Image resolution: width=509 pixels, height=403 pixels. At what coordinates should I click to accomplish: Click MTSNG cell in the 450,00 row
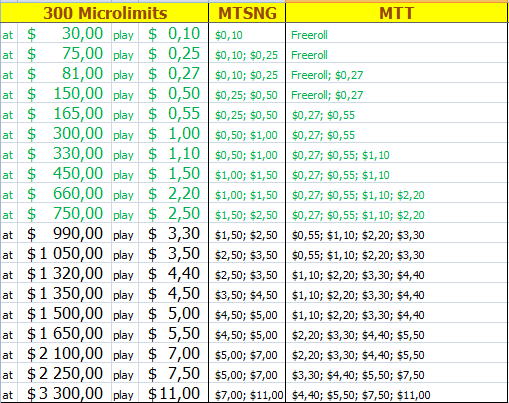click(247, 173)
